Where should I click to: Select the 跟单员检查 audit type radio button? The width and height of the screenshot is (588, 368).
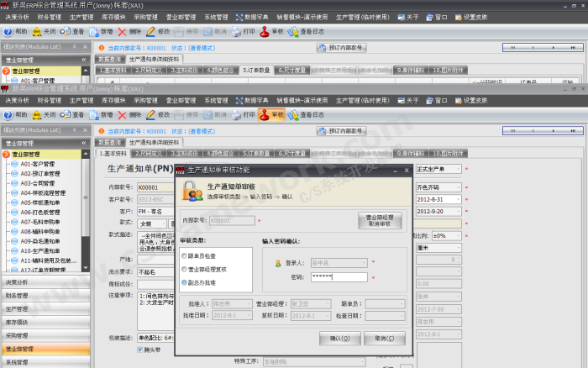pos(185,256)
